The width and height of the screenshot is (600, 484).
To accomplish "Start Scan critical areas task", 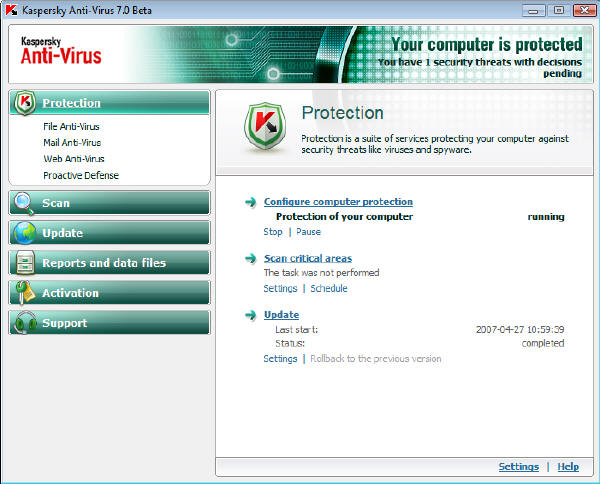I will point(308,258).
